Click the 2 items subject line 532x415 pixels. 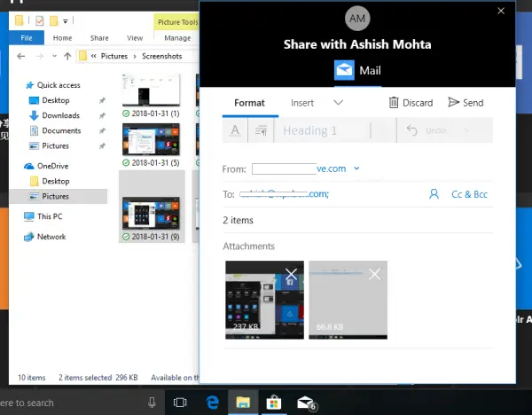point(357,220)
